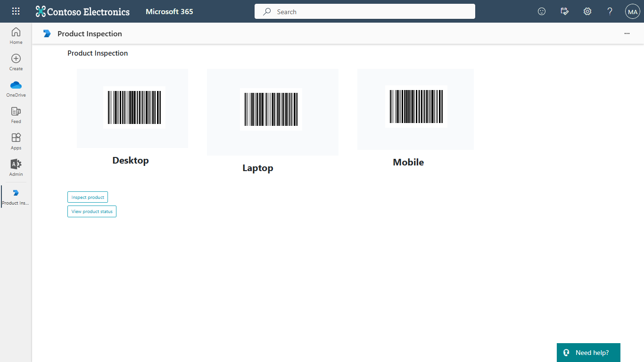
Task: Open Create in the sidebar
Action: (x=16, y=62)
